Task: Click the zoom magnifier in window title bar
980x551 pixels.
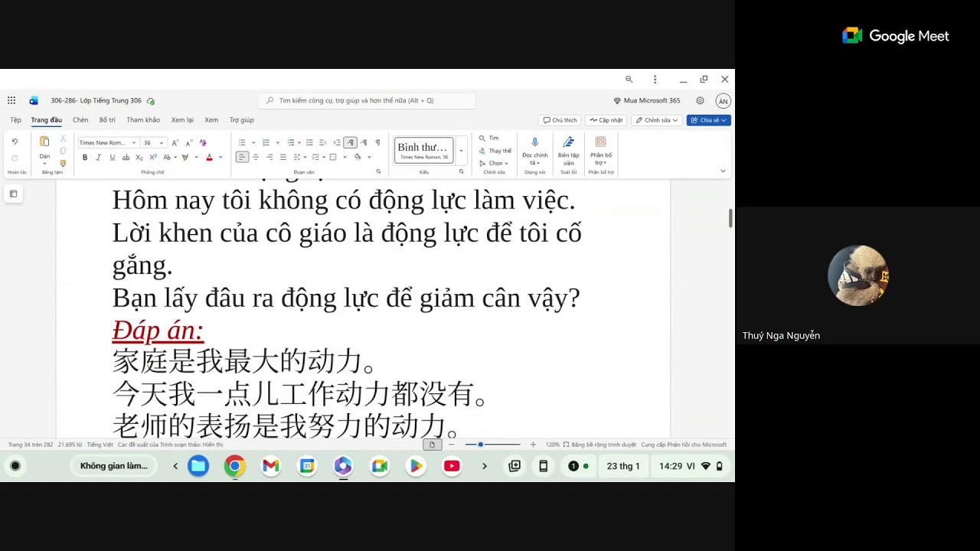Action: [629, 80]
